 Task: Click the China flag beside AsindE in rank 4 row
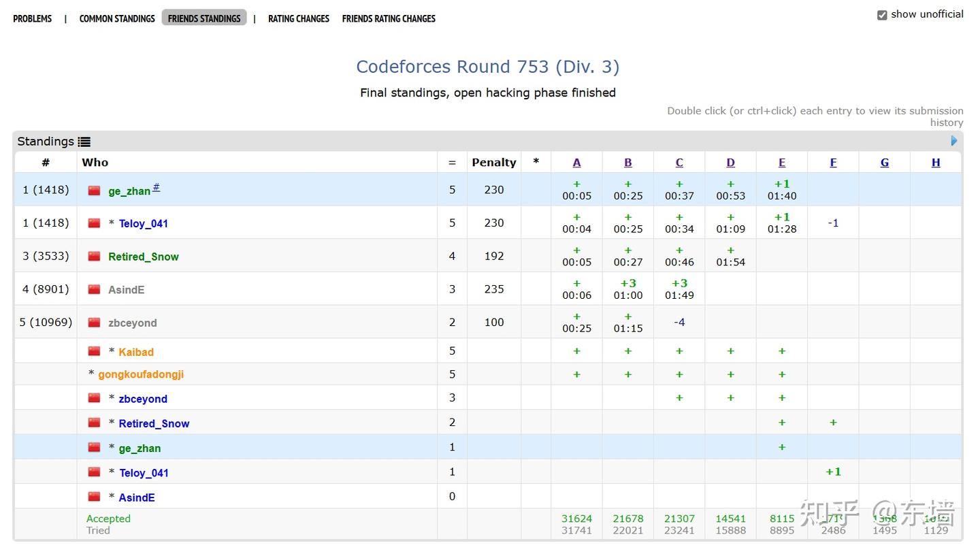94,289
